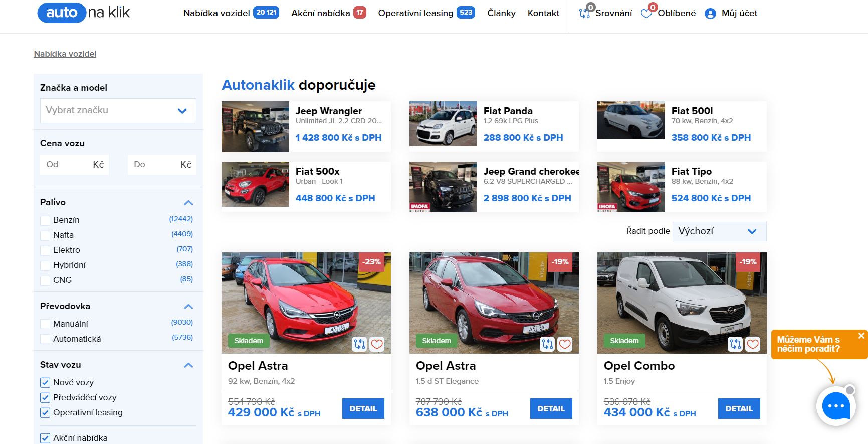The width and height of the screenshot is (868, 444).
Task: Open the Fiat 500l recommended listing
Action: click(682, 126)
